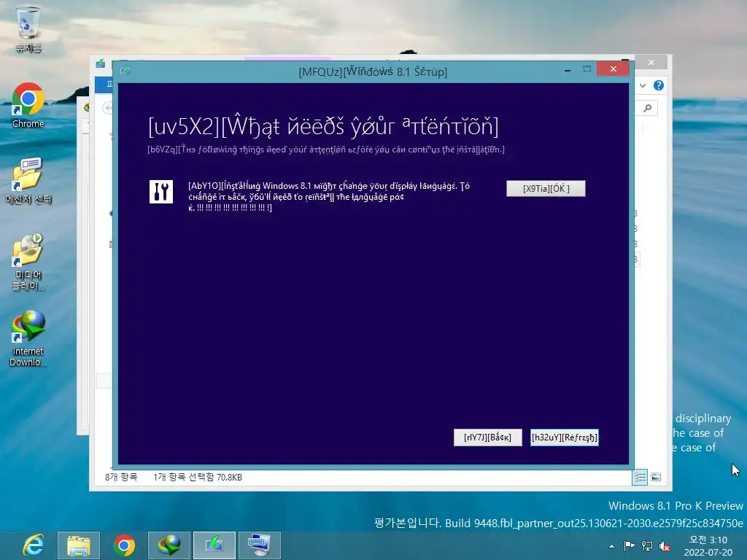Open the on-screen keyboard taskbar icon
This screenshot has width=747, height=560.
259,545
